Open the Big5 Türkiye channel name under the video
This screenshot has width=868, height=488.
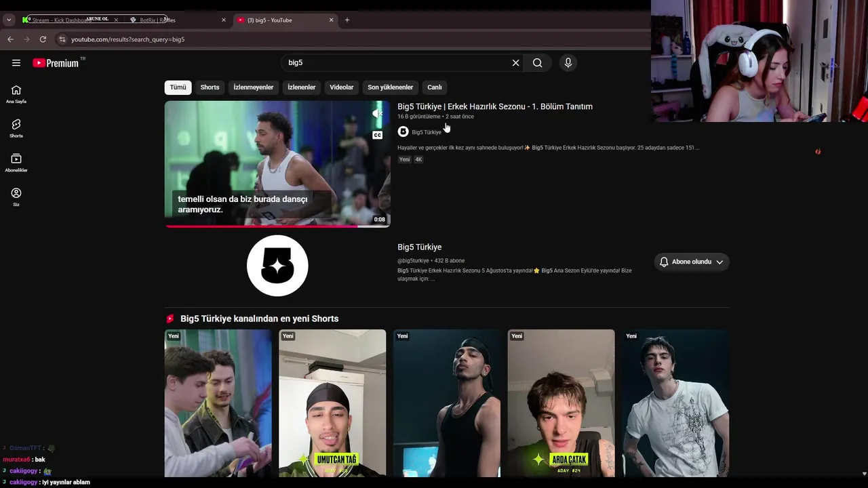click(x=427, y=132)
